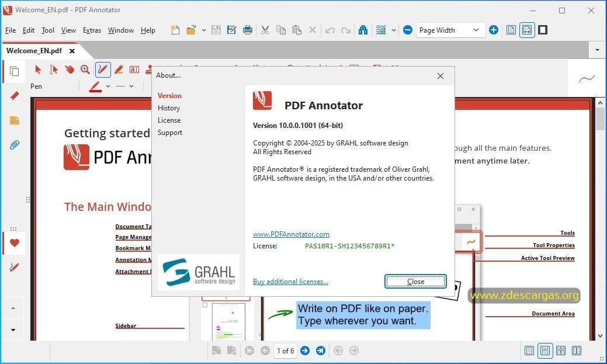
Task: Click the Close button in About dialog
Action: tap(415, 282)
